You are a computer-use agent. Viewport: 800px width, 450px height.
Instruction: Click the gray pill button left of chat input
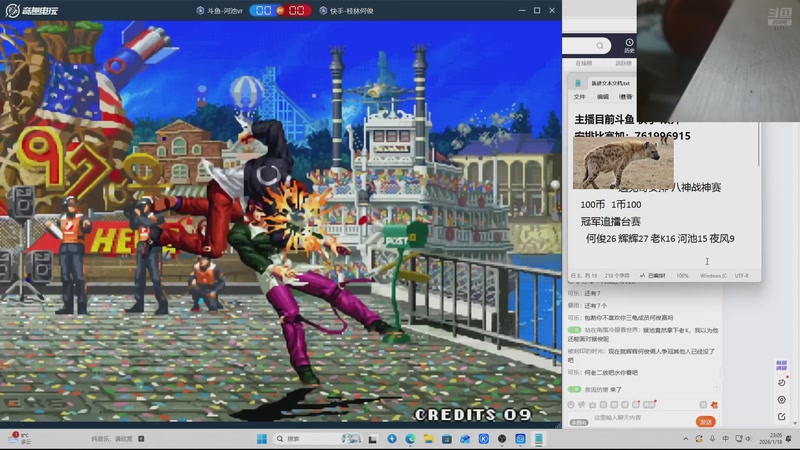click(x=579, y=422)
